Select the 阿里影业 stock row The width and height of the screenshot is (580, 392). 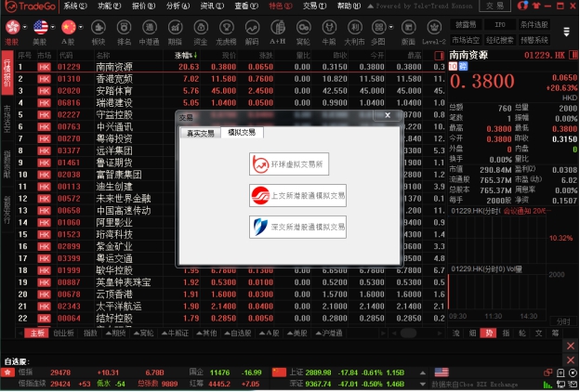(113, 222)
